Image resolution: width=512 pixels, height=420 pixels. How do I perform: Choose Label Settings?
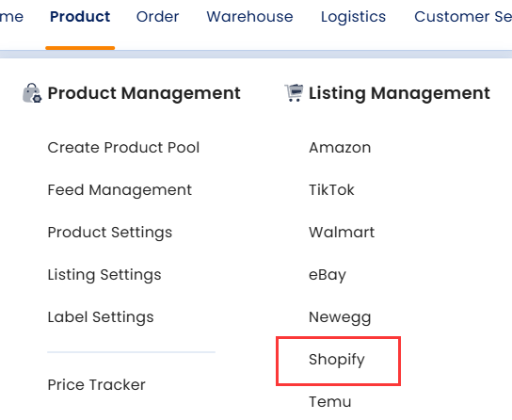tap(101, 317)
